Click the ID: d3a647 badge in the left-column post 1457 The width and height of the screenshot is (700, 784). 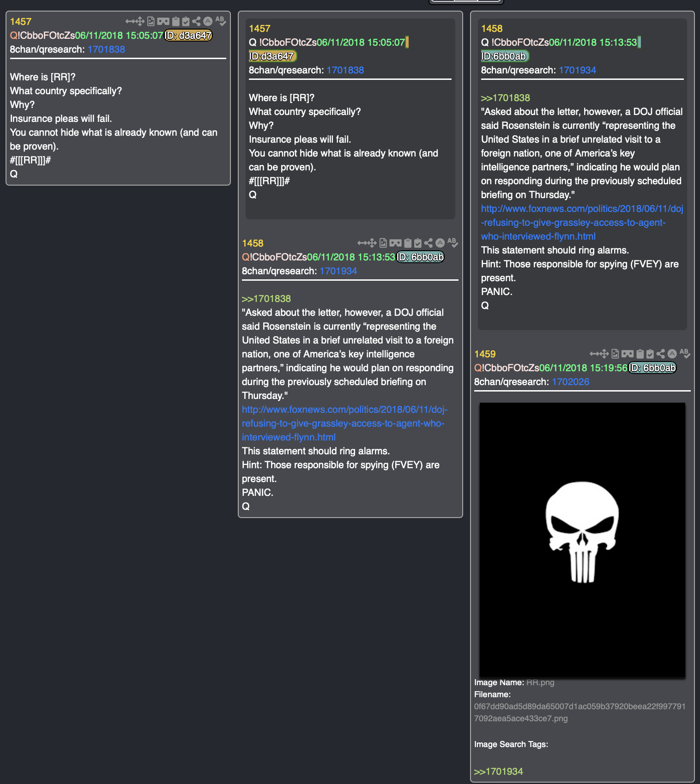point(188,36)
